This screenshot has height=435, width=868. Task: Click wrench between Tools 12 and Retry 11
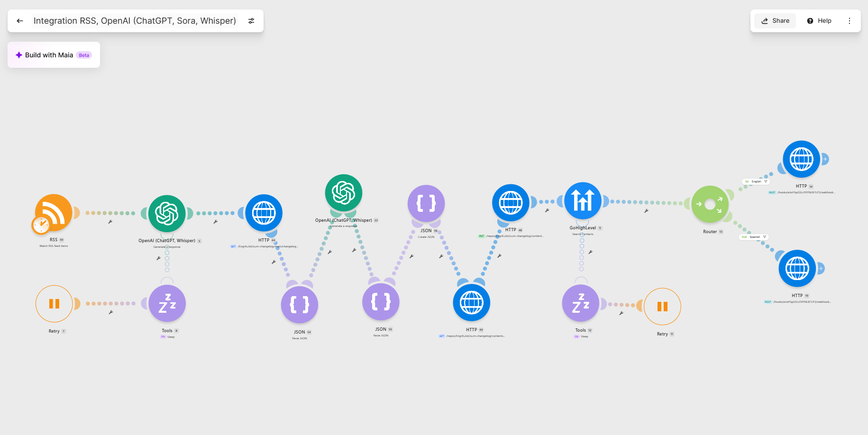point(621,313)
